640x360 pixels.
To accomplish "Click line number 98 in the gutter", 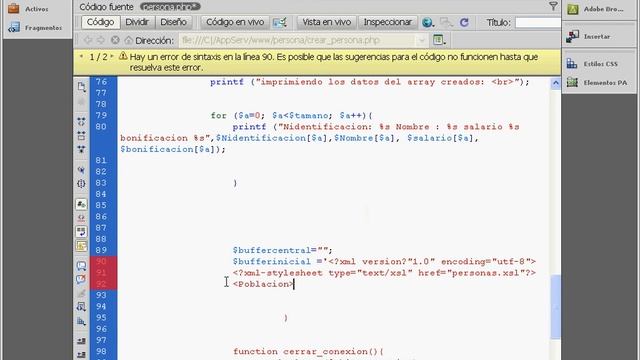I will coord(101,351).
